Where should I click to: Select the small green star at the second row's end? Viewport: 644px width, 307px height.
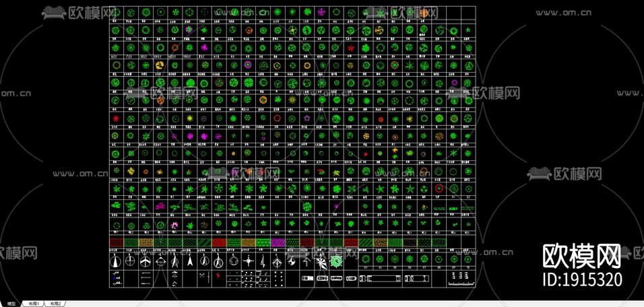[x=468, y=30]
